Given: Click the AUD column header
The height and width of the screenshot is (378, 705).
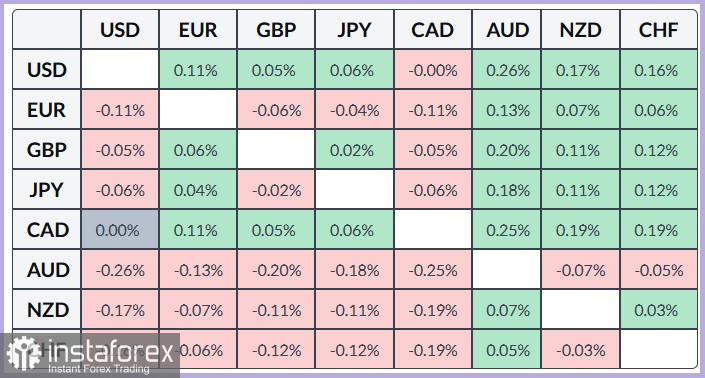Looking at the screenshot, I should tap(507, 30).
